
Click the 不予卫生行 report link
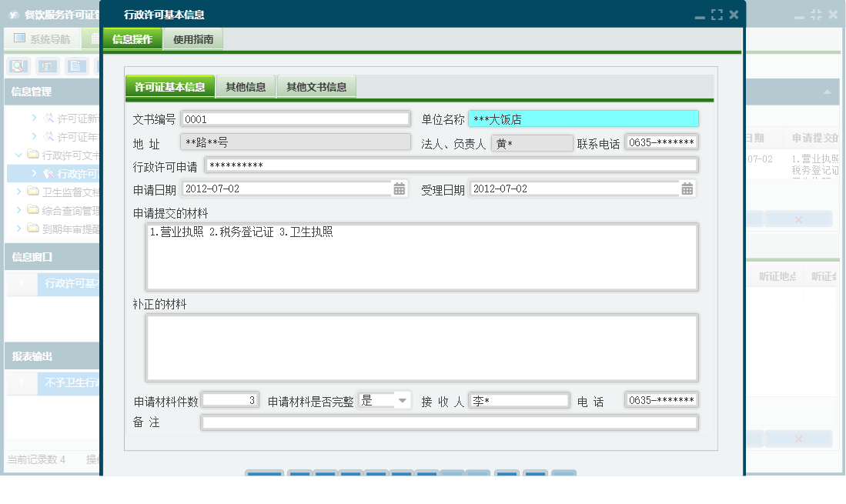[x=69, y=382]
